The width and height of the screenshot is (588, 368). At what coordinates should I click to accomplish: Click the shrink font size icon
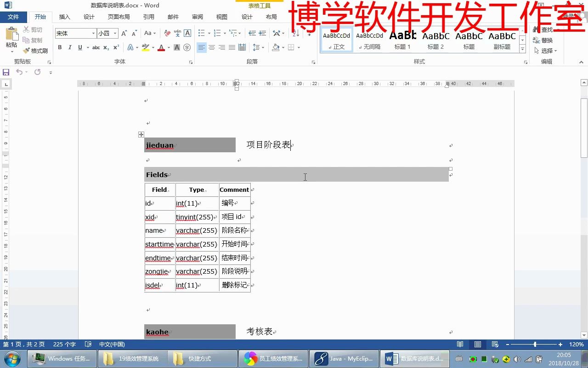coord(135,33)
